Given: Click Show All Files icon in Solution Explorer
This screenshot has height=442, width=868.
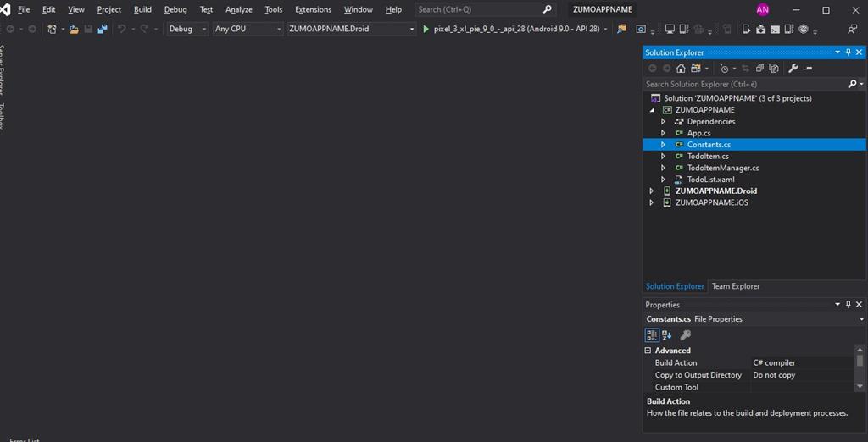Looking at the screenshot, I should click(x=774, y=68).
